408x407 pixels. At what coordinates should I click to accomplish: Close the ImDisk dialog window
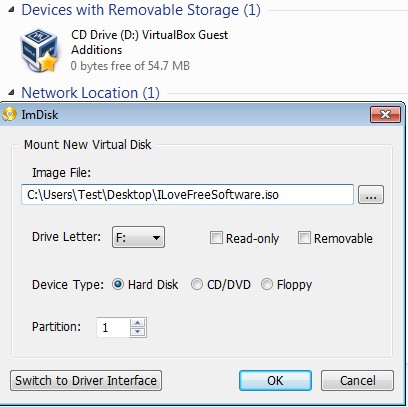tap(385, 115)
